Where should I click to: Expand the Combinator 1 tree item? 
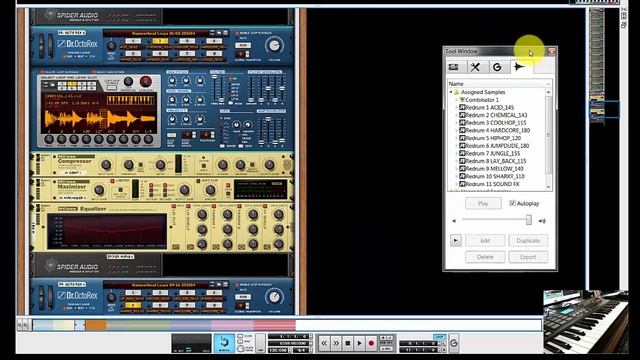tap(456, 100)
